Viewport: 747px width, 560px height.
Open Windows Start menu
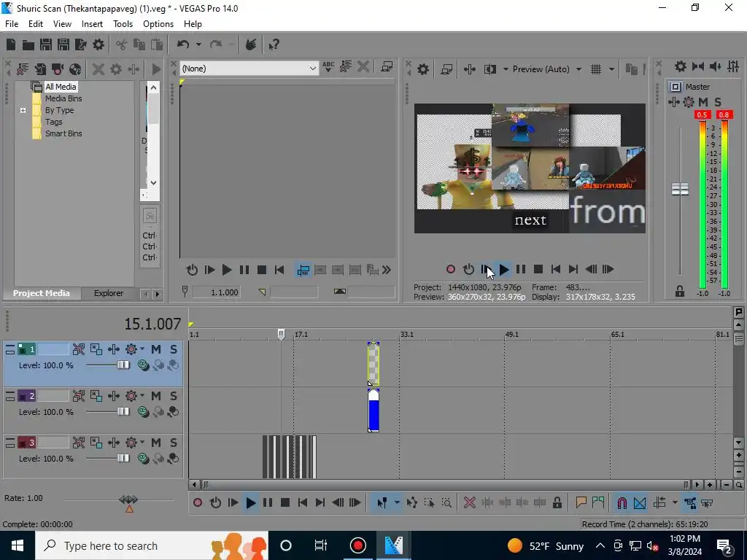tap(18, 545)
